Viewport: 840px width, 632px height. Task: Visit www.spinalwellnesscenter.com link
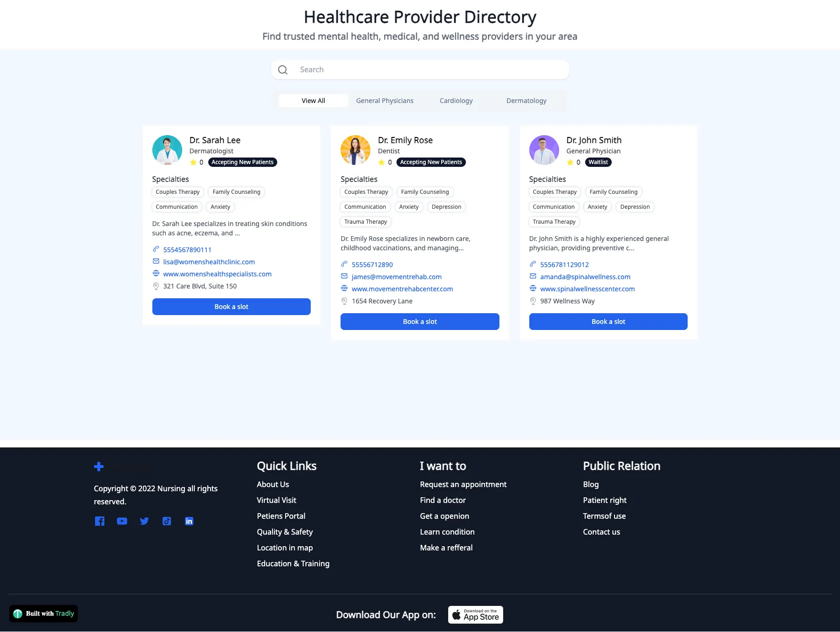click(587, 289)
